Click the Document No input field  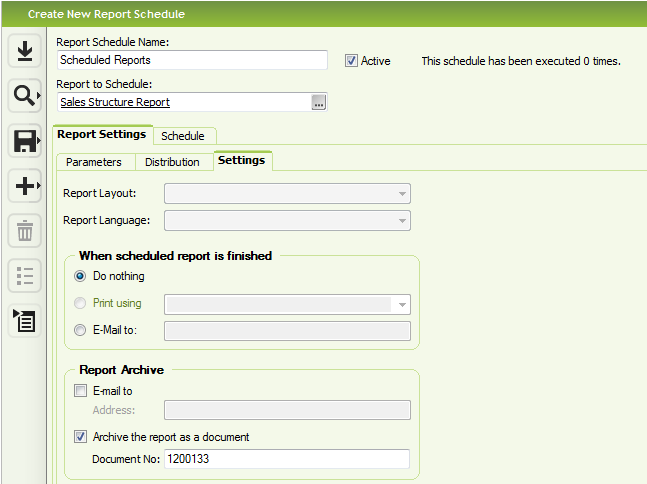pos(287,459)
